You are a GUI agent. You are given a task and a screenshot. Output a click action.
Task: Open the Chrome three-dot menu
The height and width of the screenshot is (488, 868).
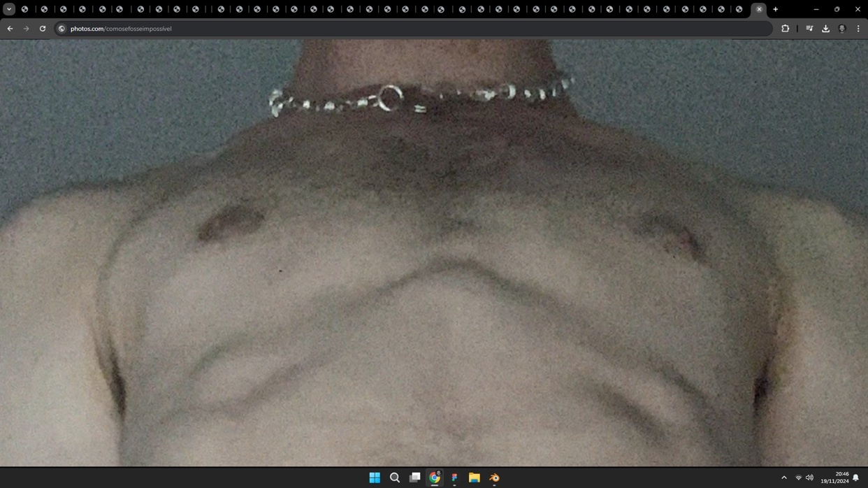(858, 29)
